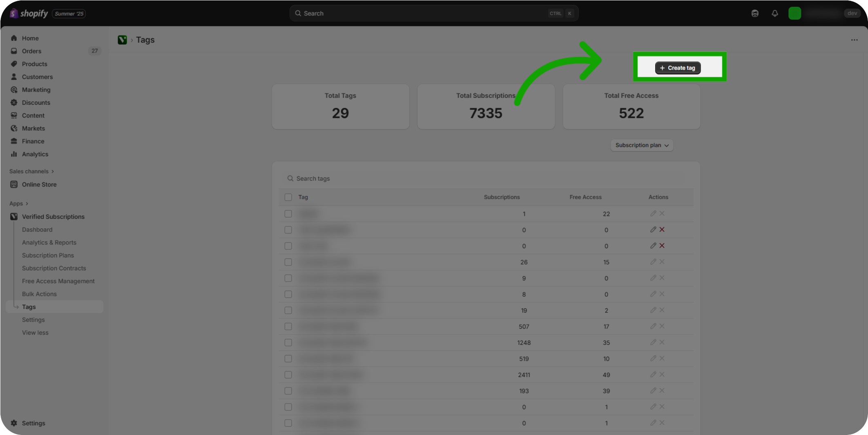Go to Subscription Contracts

pyautogui.click(x=54, y=268)
